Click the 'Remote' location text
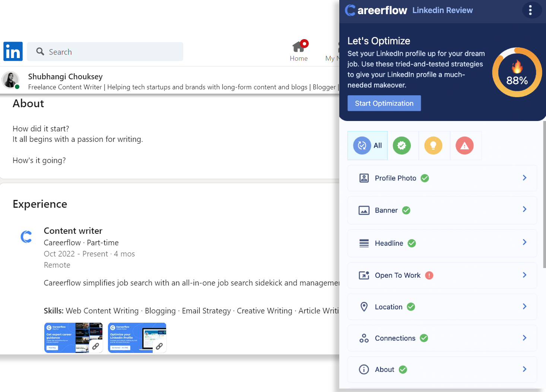This screenshot has width=546, height=392. 57,265
